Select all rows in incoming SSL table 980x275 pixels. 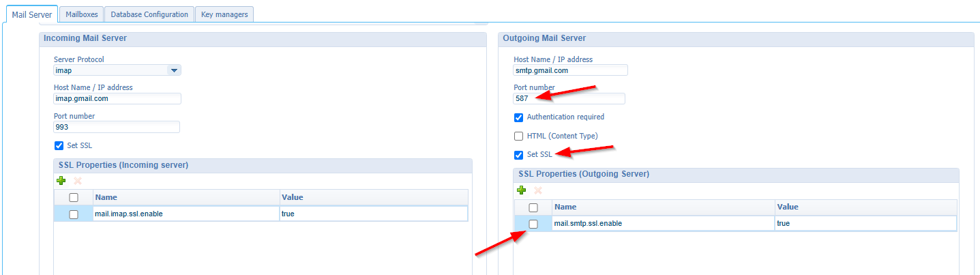(74, 197)
